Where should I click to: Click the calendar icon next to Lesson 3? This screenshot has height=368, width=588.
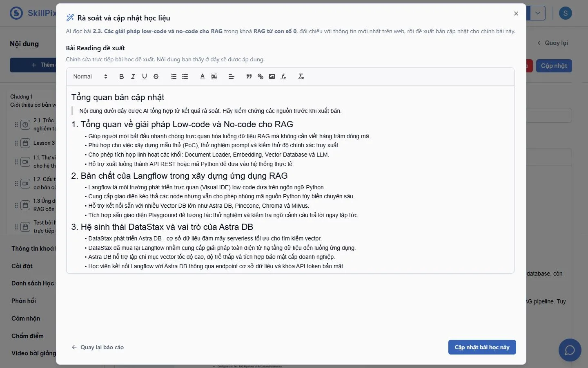tap(25, 143)
